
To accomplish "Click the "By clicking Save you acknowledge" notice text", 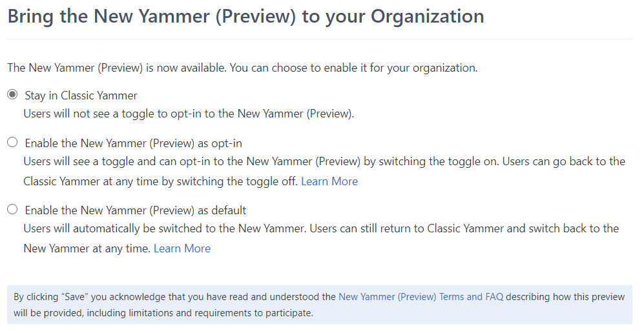I will tap(174, 297).
